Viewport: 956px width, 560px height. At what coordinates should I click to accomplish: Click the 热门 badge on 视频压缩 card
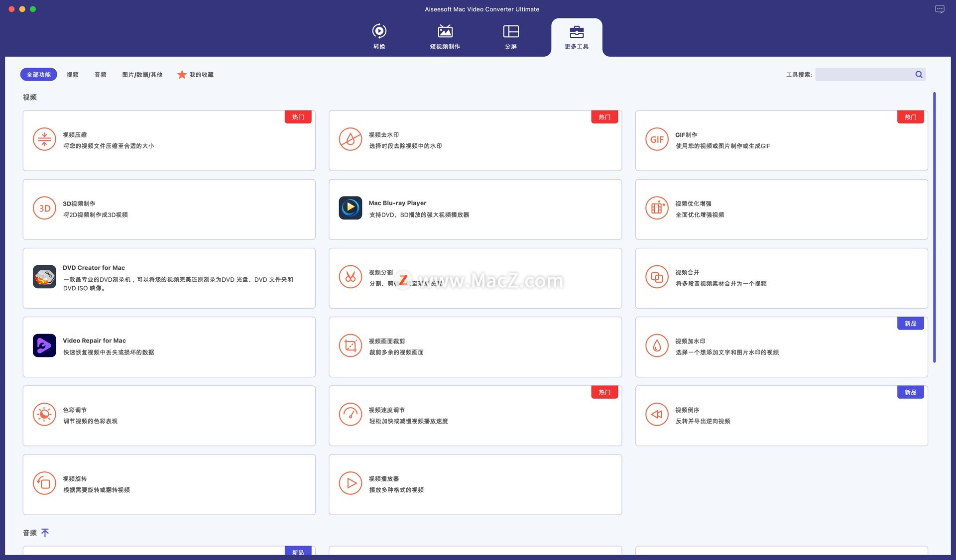[x=298, y=117]
